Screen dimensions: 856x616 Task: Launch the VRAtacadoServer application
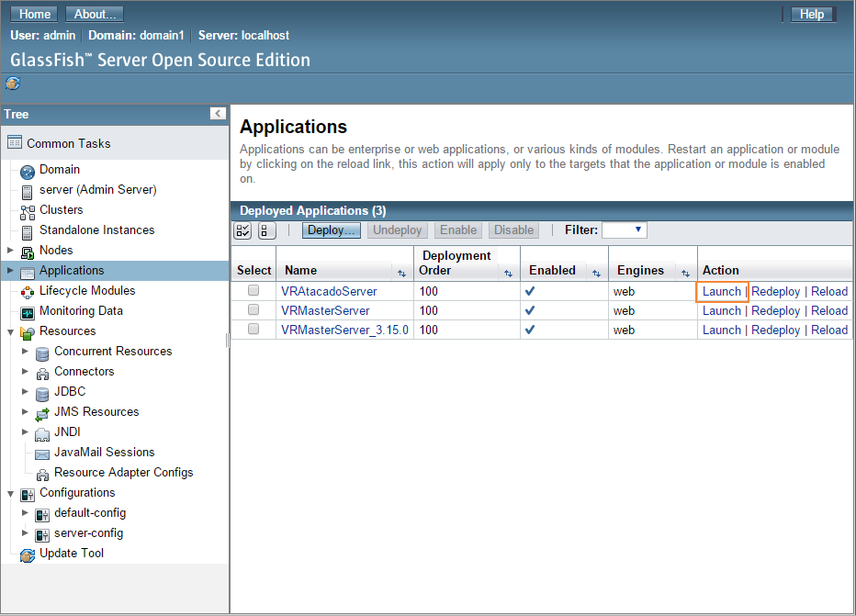click(722, 291)
